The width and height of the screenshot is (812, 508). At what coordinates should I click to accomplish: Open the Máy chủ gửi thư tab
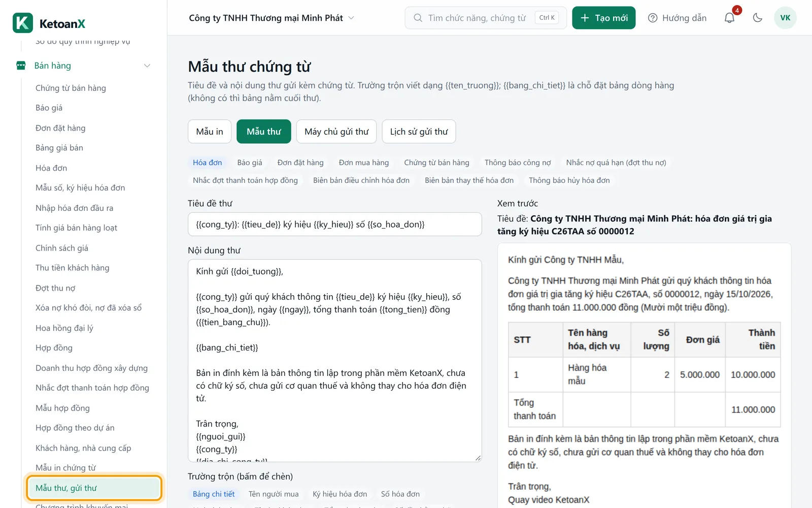[336, 132]
